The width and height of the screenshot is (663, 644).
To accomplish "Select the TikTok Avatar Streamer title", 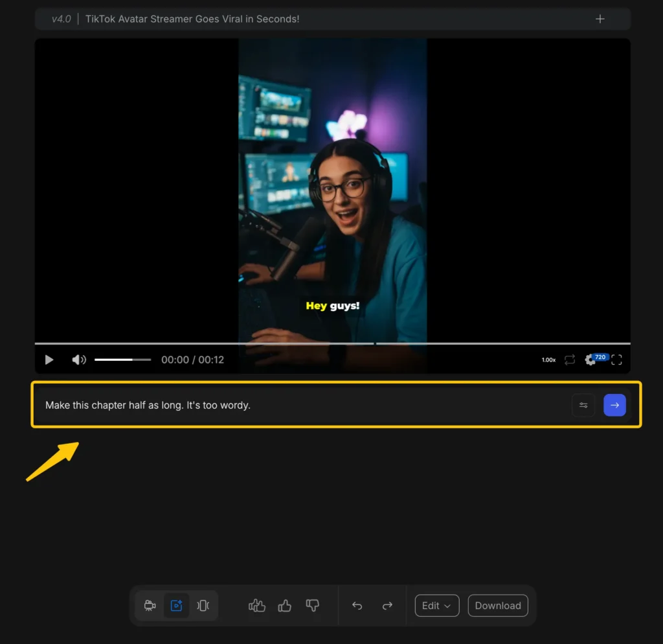I will click(x=192, y=19).
